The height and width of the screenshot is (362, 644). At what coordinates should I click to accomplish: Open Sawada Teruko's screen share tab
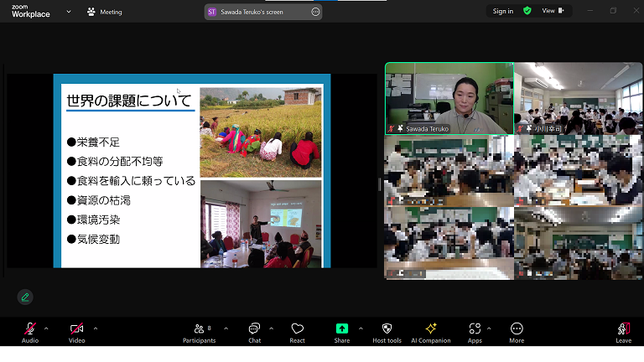pyautogui.click(x=262, y=12)
